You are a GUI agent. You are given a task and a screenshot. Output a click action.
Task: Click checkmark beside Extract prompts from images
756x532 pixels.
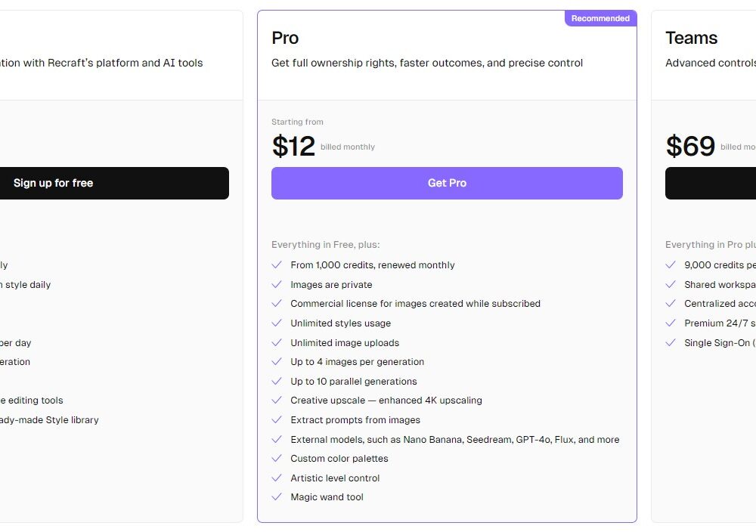click(277, 420)
